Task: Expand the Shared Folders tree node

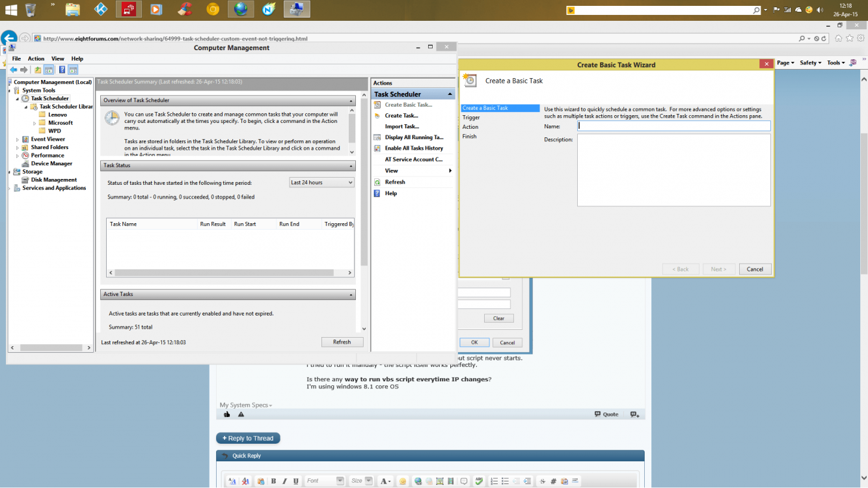Action: (18, 147)
